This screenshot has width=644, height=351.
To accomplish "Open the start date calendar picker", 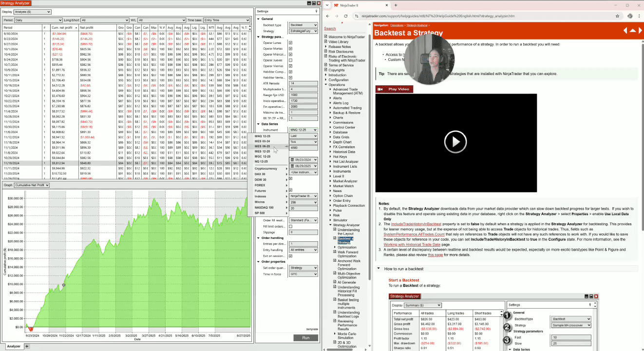I will 292,159.
